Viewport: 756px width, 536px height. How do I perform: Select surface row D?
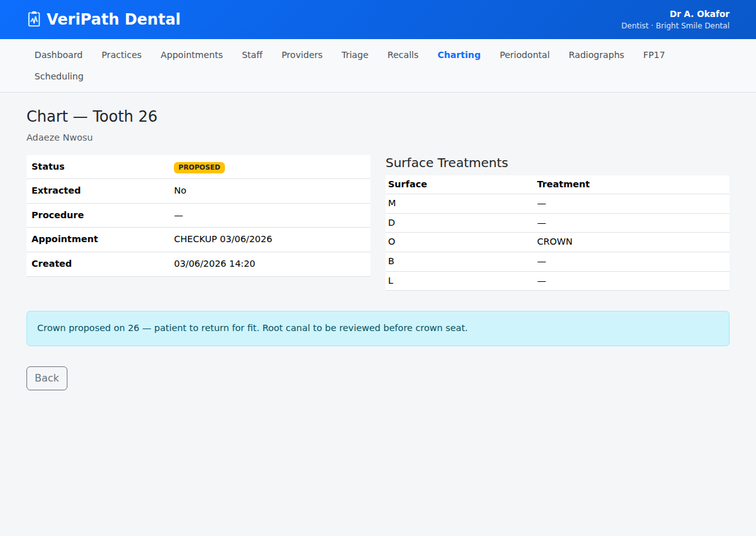pyautogui.click(x=558, y=223)
